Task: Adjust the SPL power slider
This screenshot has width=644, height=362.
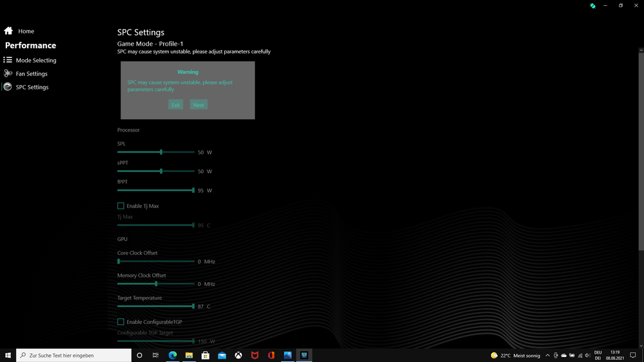Action: click(x=155, y=152)
